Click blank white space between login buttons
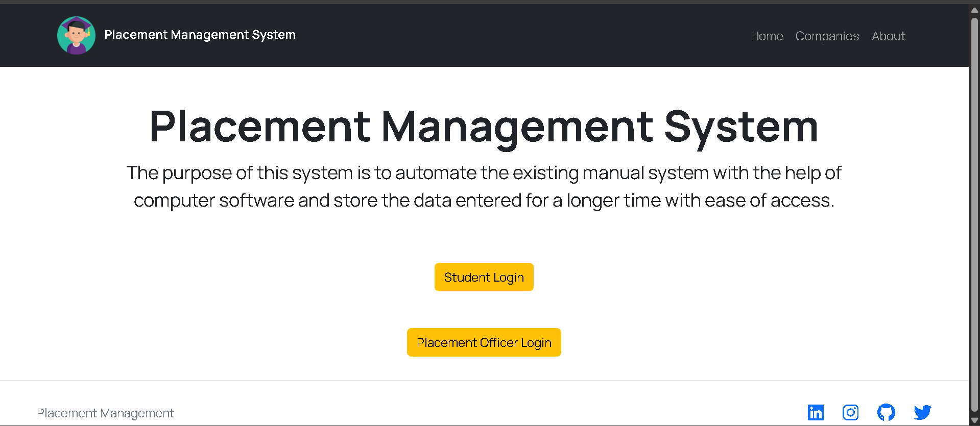This screenshot has width=980, height=426. 484,310
